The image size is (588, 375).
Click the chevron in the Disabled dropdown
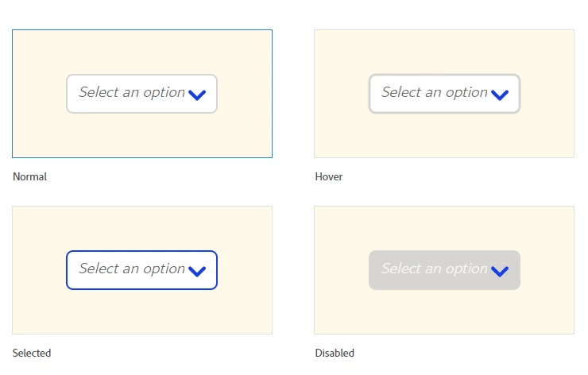pos(500,272)
